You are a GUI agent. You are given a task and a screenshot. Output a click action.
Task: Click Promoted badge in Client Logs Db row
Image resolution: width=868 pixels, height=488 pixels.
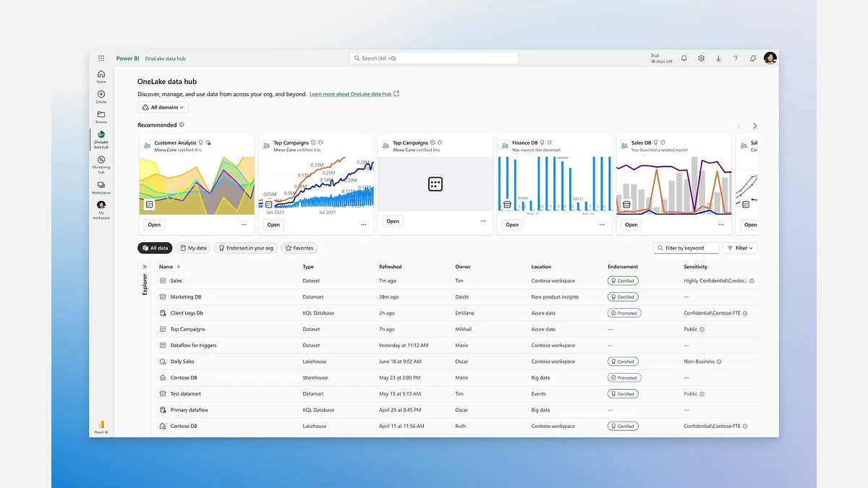point(624,313)
